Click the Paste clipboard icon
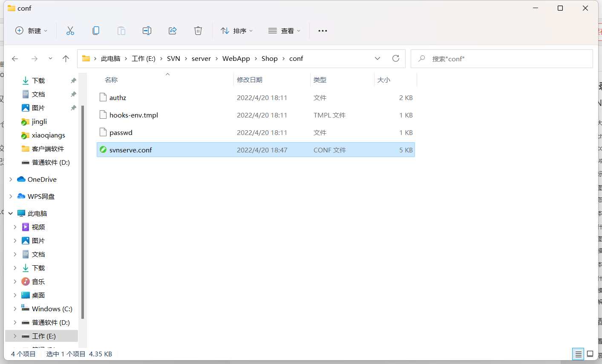Screen dimensions: 602x364 pyautogui.click(x=121, y=31)
